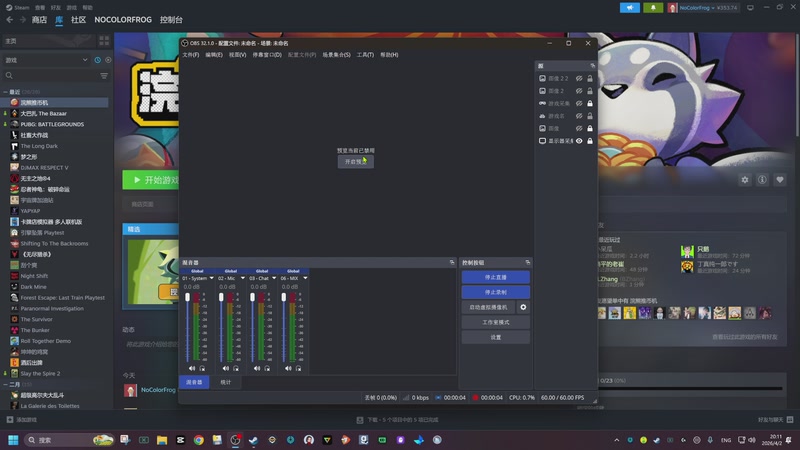Open the 01 - System channel dropdown
This screenshot has height=450, width=800.
pos(211,278)
